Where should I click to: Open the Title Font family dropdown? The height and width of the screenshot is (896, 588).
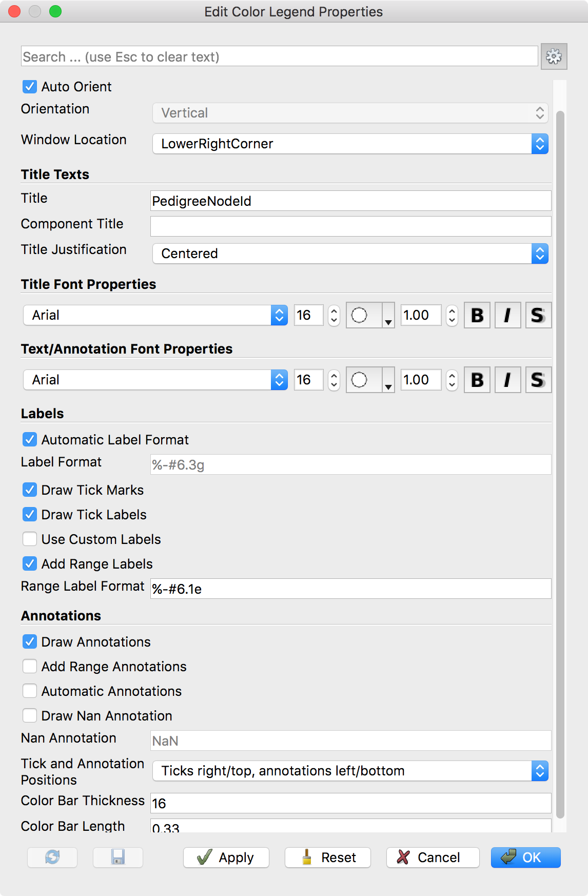[x=155, y=315]
